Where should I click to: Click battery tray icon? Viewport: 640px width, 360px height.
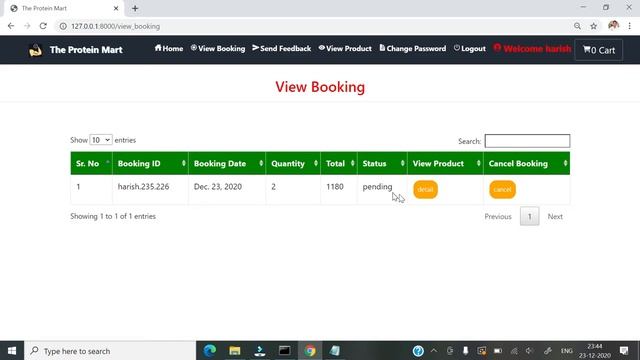tap(498, 351)
